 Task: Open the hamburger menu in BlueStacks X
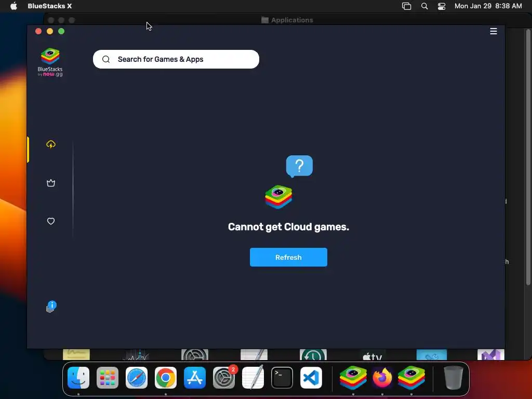pos(494,31)
